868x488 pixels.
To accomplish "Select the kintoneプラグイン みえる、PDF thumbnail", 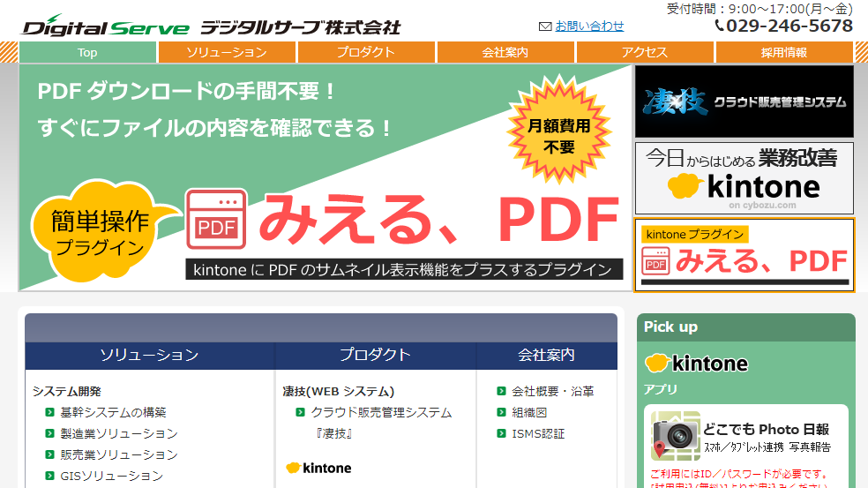I will click(744, 254).
